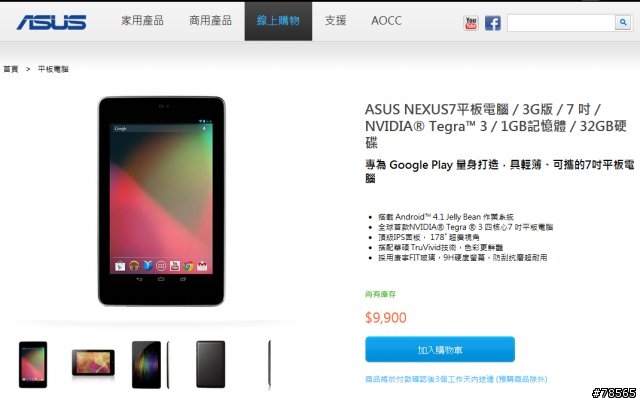Select the front view portrait thumbnail

[33, 364]
